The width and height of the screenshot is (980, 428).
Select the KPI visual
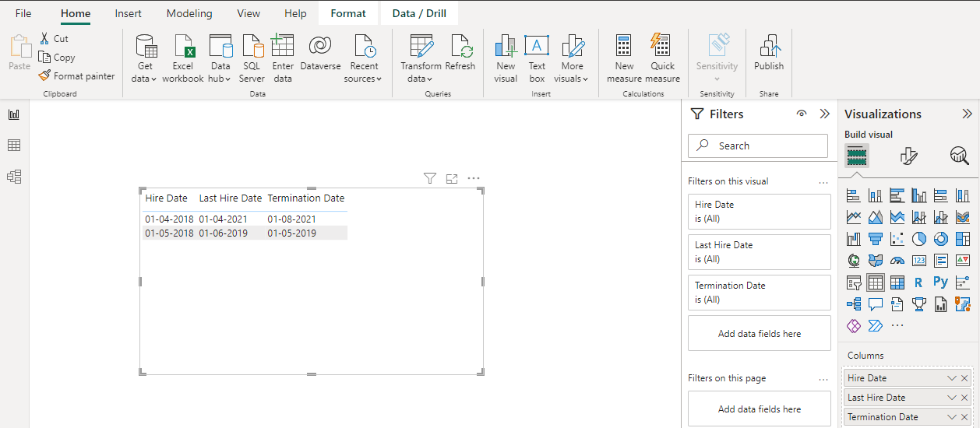pyautogui.click(x=962, y=261)
